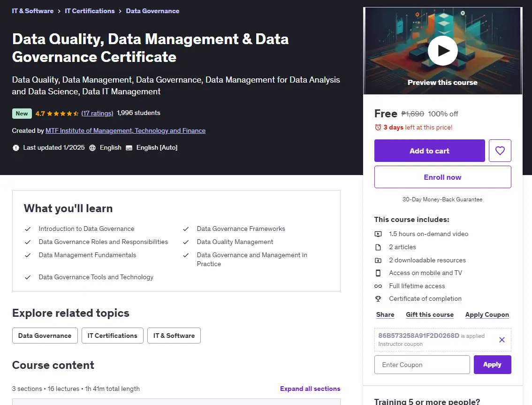
Task: Open IT Certifications breadcrumb link
Action: click(90, 11)
